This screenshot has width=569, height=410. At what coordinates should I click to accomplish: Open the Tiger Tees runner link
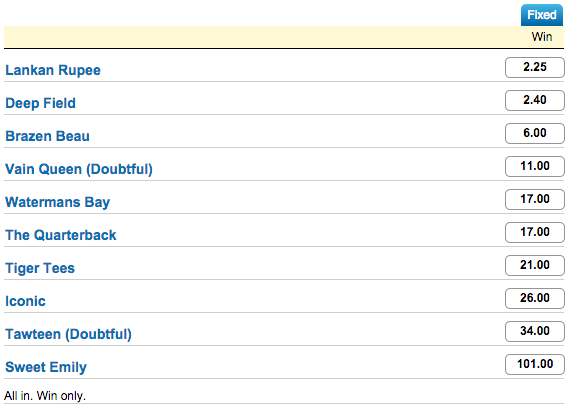(40, 268)
